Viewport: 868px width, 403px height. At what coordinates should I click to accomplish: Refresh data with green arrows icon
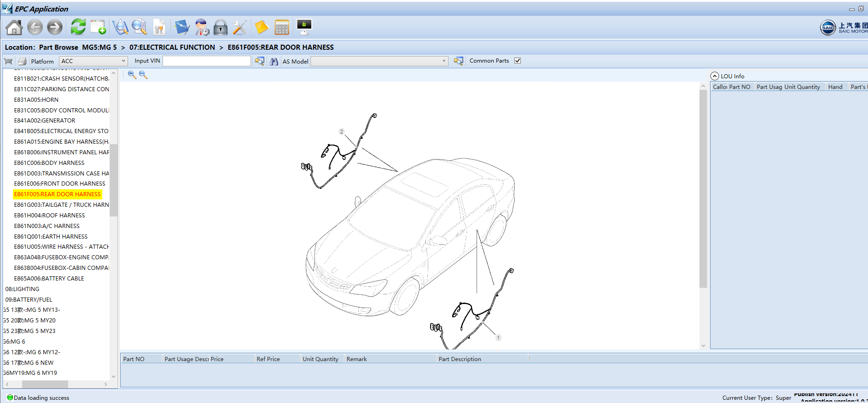[x=78, y=27]
